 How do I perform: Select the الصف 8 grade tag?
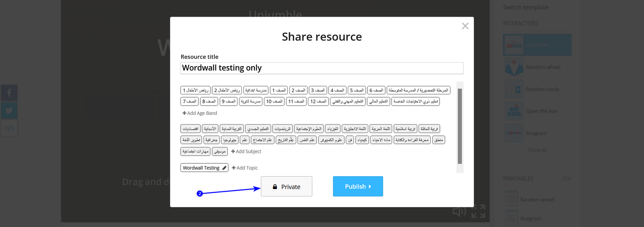click(209, 102)
